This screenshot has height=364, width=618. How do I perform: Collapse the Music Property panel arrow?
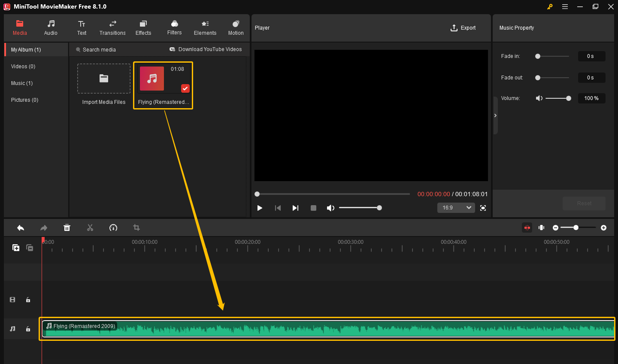pyautogui.click(x=495, y=115)
